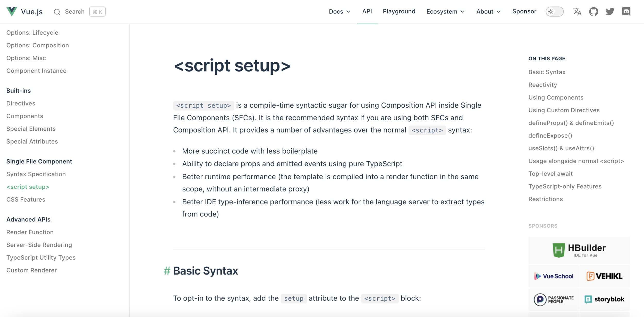Expand the About dropdown menu

(x=488, y=12)
